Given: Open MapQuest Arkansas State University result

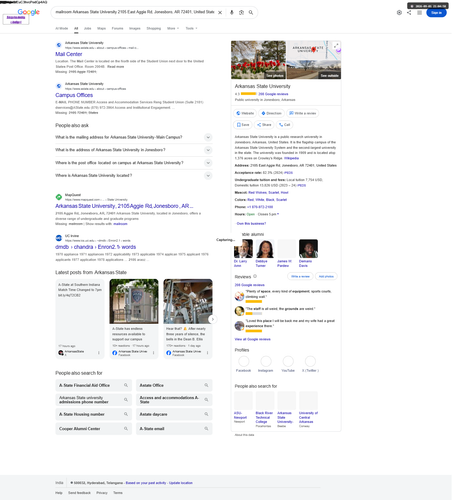Looking at the screenshot, I should pyautogui.click(x=124, y=206).
